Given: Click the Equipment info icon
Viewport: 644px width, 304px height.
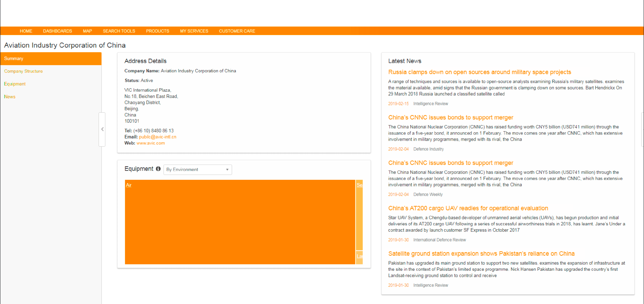Looking at the screenshot, I should pos(158,169).
